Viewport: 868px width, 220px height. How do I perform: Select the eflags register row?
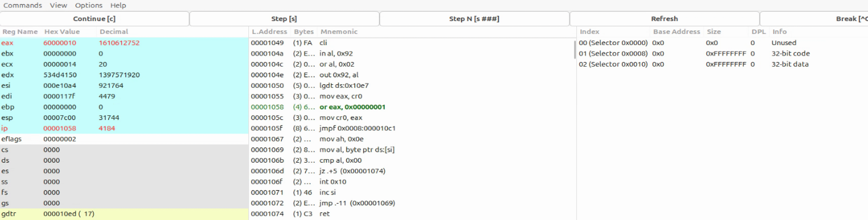pos(124,139)
